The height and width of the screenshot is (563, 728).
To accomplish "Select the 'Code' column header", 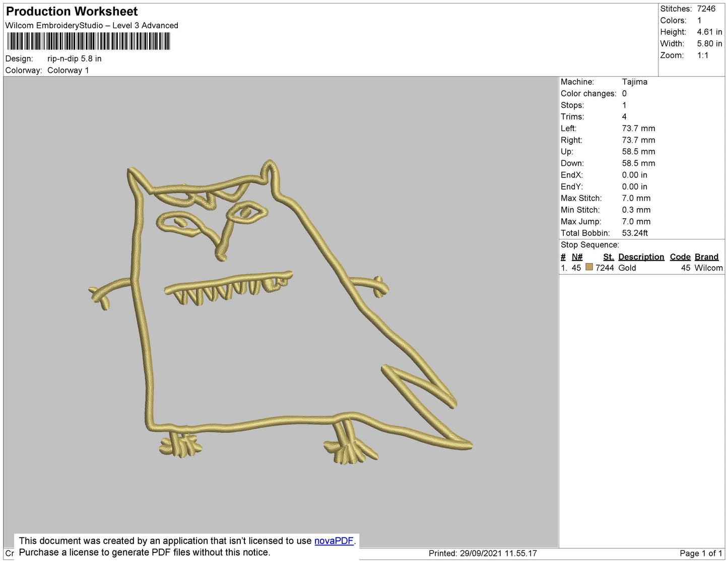I will (x=680, y=257).
